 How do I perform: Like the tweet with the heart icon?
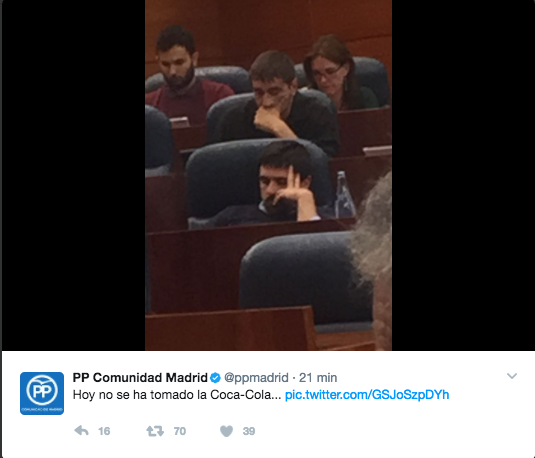click(x=227, y=431)
